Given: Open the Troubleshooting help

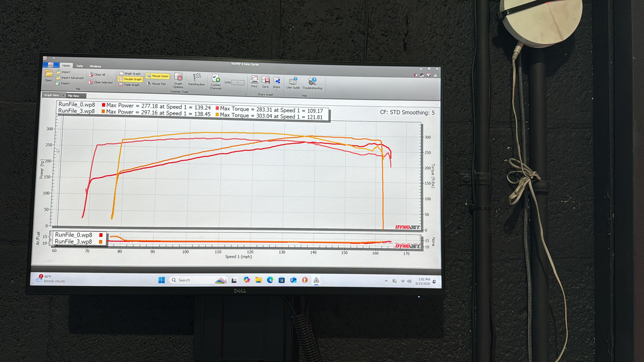Looking at the screenshot, I should [312, 83].
